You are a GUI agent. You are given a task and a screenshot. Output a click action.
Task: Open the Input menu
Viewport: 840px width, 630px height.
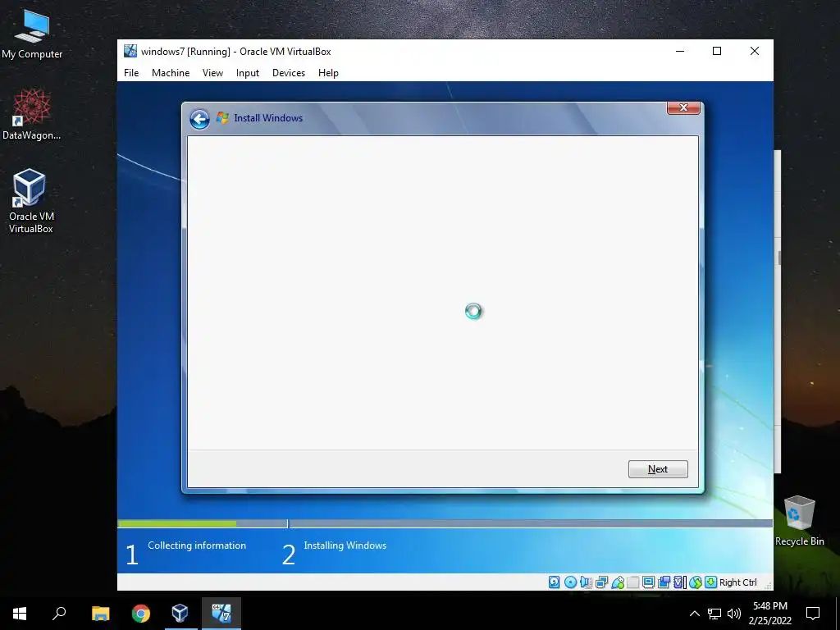(x=248, y=73)
